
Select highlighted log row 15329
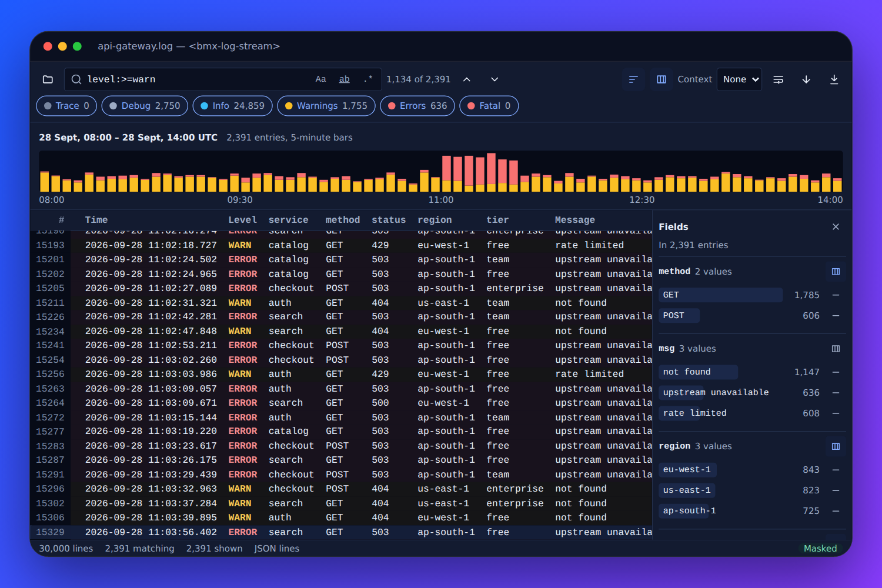(341, 532)
